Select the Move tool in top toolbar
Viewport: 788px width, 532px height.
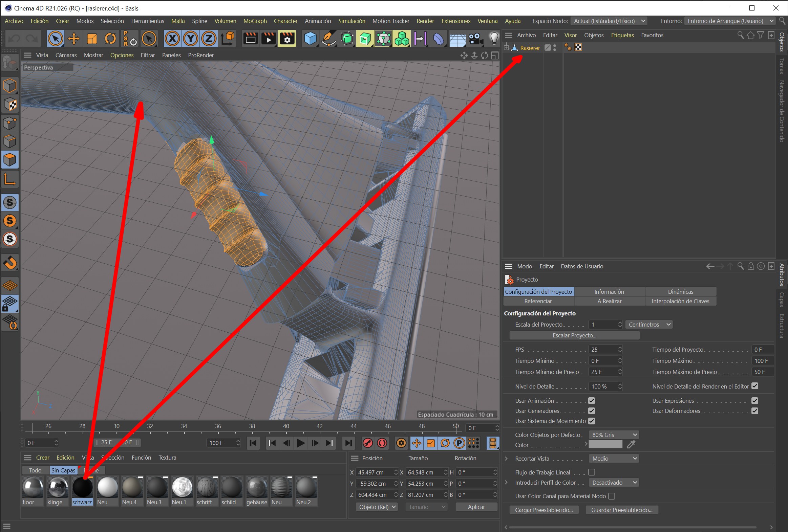tap(73, 39)
